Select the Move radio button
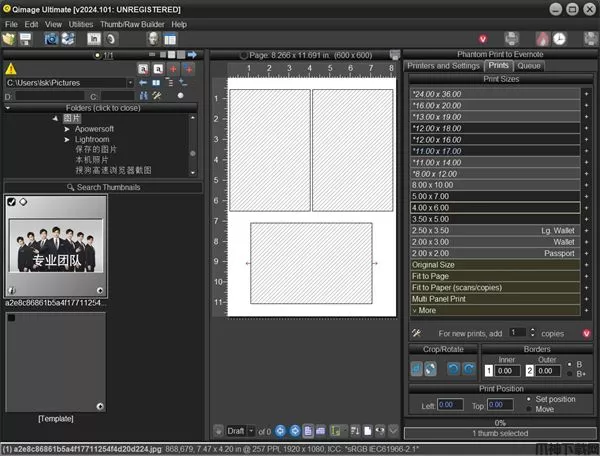 [528, 409]
